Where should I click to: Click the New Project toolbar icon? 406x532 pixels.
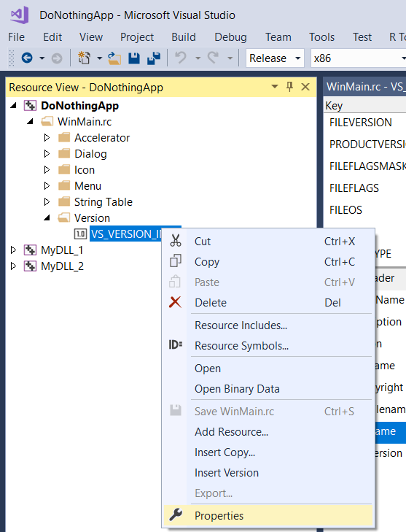(84, 58)
